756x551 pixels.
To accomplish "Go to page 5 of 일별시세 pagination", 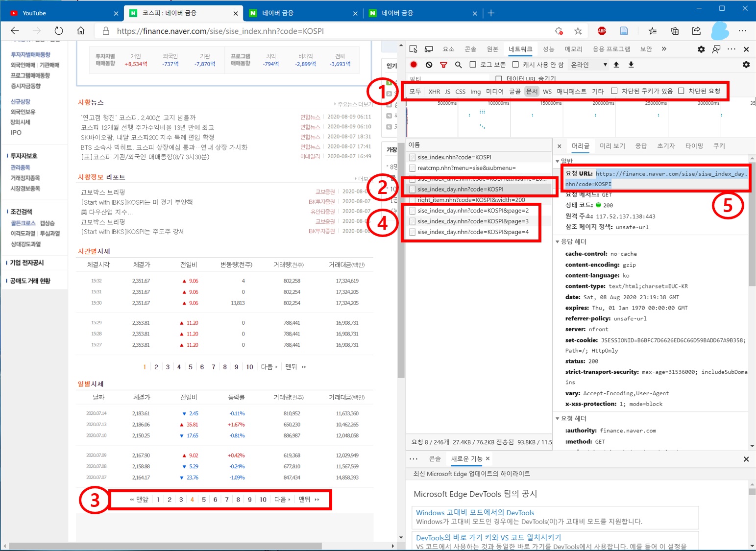I will [x=204, y=500].
